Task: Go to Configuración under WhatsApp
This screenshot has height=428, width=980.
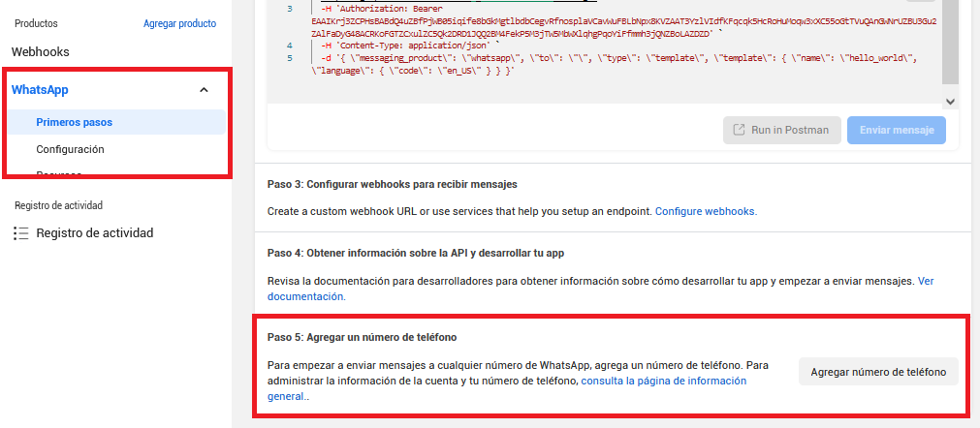Action: pos(70,149)
